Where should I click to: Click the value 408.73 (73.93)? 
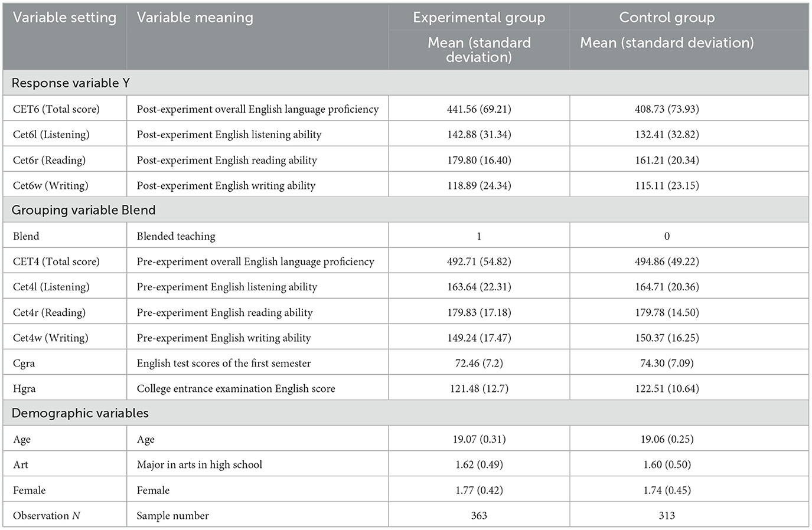[x=667, y=109]
